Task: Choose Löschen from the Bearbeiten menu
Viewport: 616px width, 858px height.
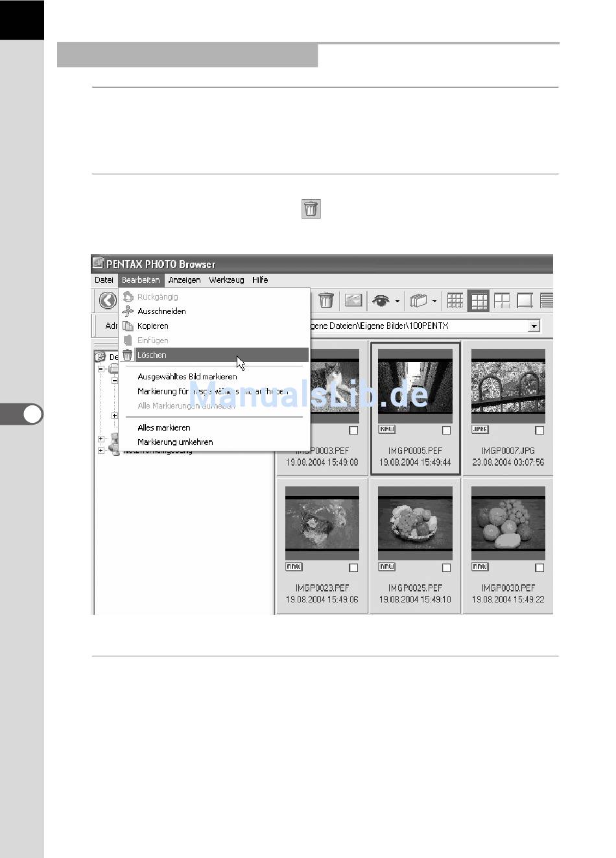Action: coord(215,355)
